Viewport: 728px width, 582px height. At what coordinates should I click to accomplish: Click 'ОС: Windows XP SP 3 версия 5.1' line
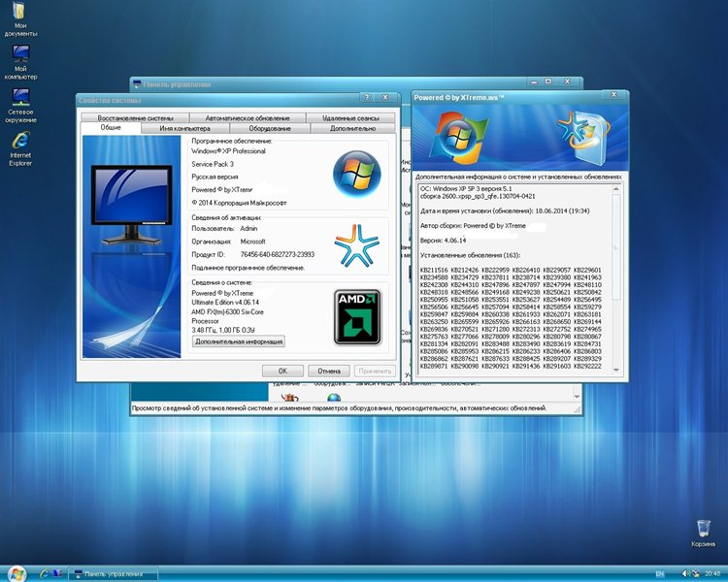tap(466, 189)
